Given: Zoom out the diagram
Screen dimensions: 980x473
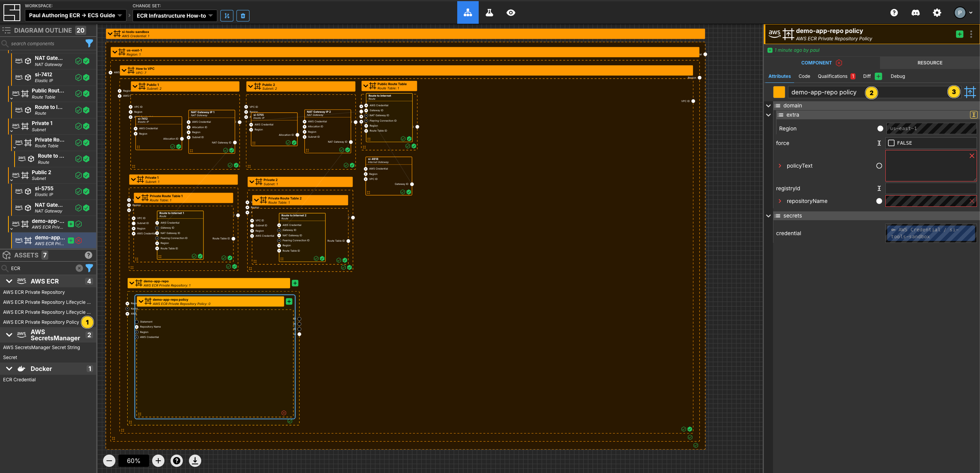Looking at the screenshot, I should [x=109, y=461].
